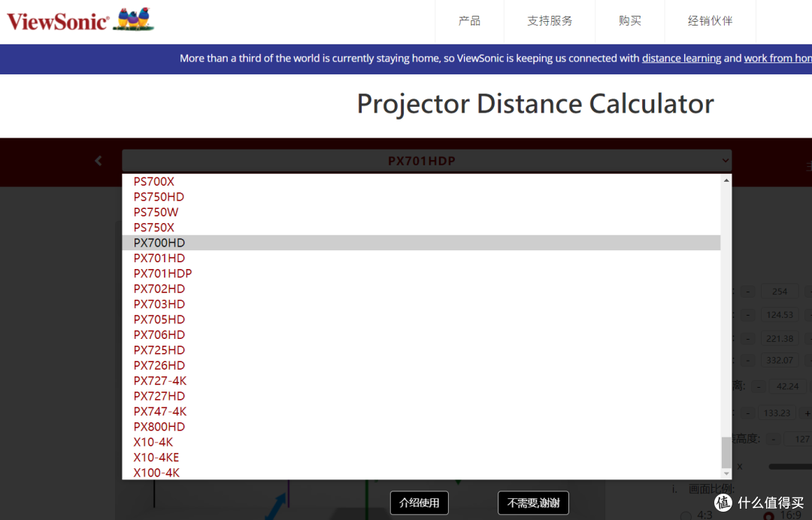The width and height of the screenshot is (812, 520).
Task: Open the 支持服务 menu
Action: [550, 21]
